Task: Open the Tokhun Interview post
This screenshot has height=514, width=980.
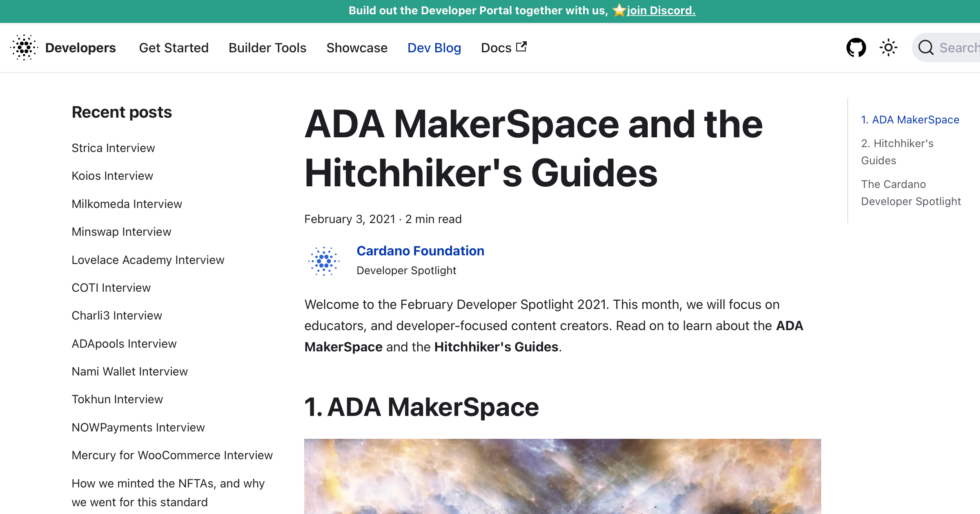Action: (x=117, y=399)
